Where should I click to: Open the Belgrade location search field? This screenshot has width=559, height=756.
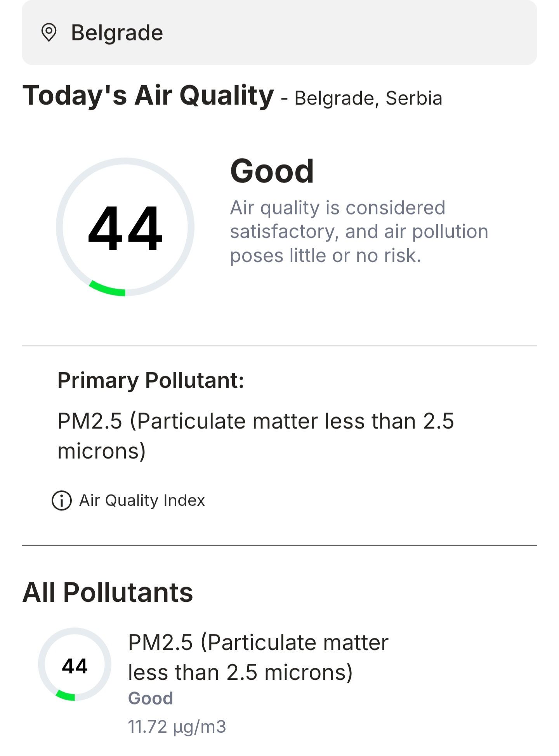click(279, 33)
